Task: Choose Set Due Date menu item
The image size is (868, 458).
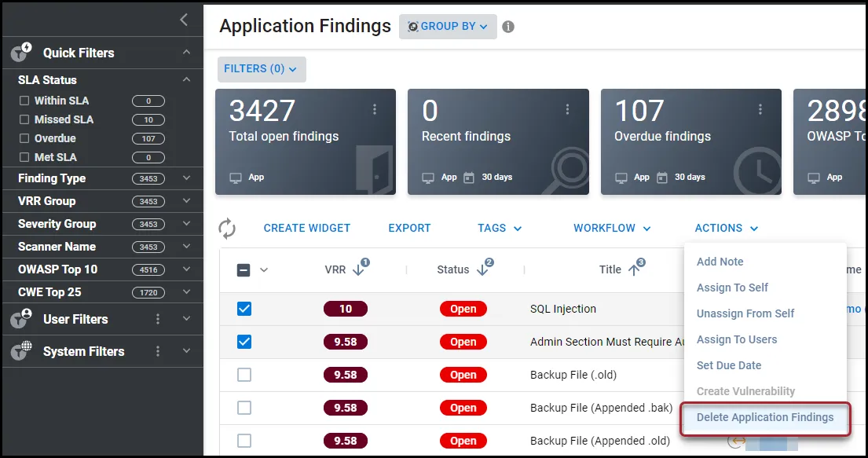Action: pyautogui.click(x=728, y=365)
